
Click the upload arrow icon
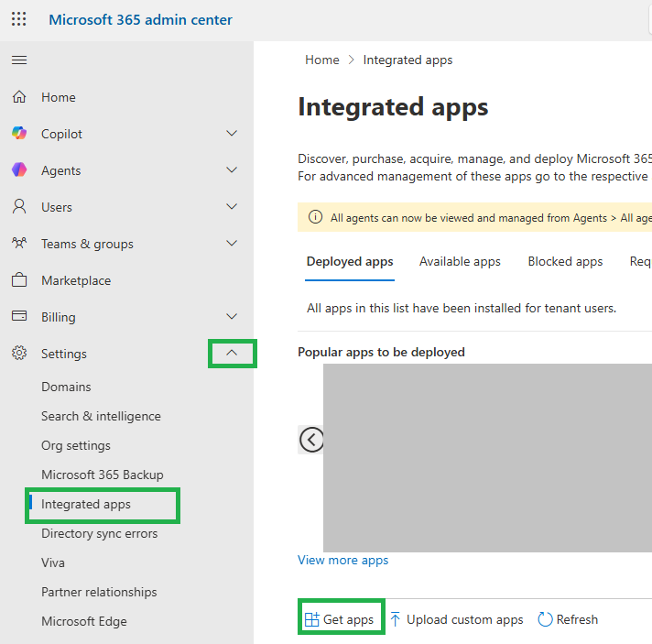tap(396, 619)
